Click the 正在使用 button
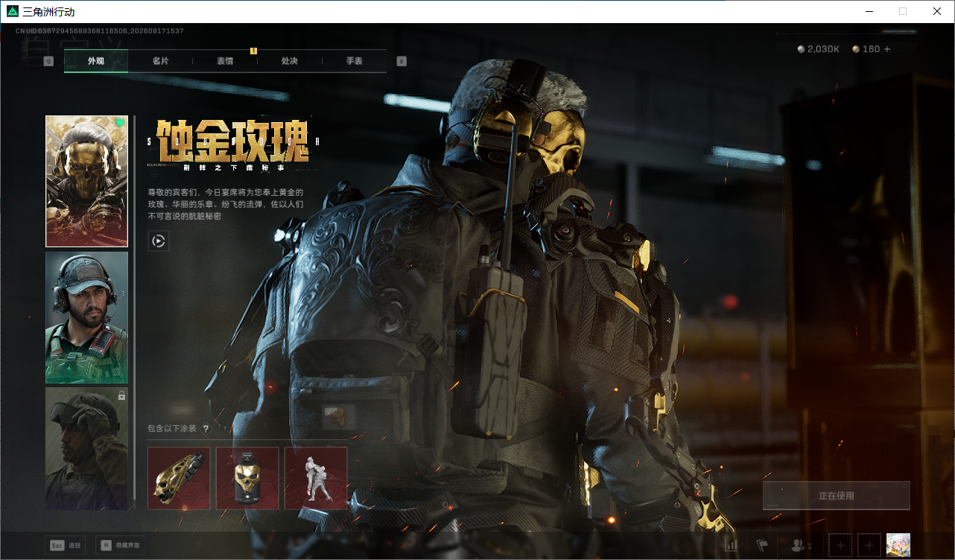The image size is (955, 560). [x=836, y=495]
